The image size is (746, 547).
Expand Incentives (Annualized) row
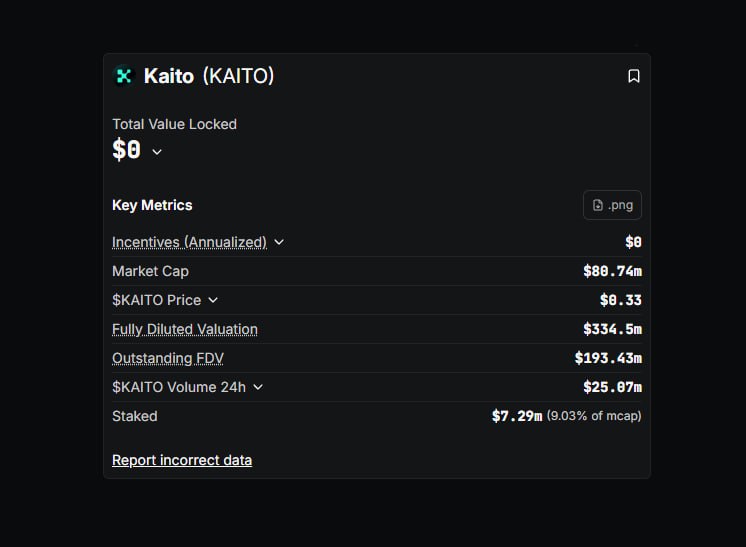(x=279, y=242)
